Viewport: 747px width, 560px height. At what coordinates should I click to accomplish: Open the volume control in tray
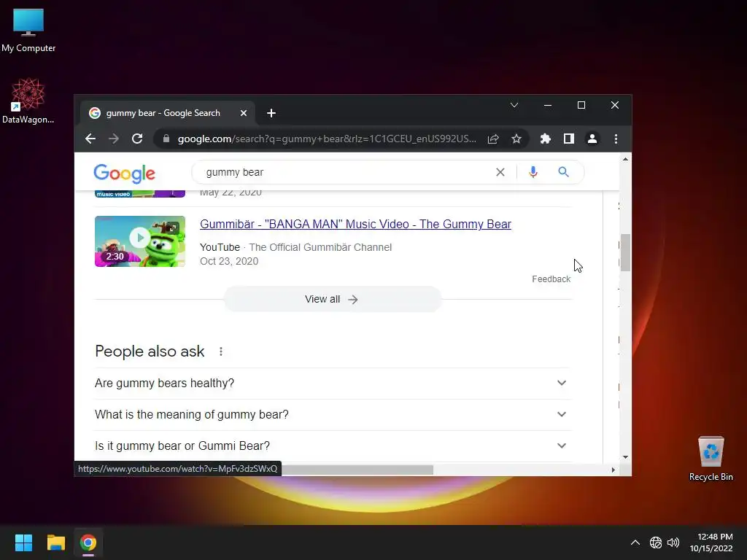(x=673, y=542)
